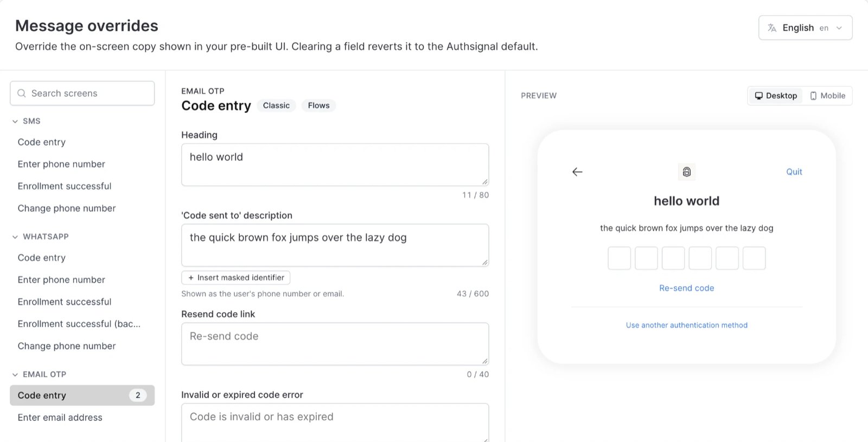Click the '11 / 80' character counter

(475, 195)
